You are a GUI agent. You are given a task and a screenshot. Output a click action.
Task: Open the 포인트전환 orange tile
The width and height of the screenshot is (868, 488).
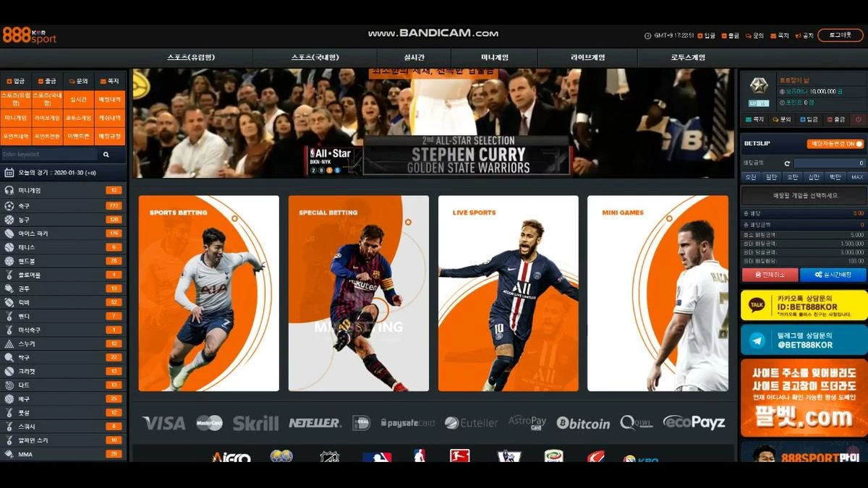48,136
